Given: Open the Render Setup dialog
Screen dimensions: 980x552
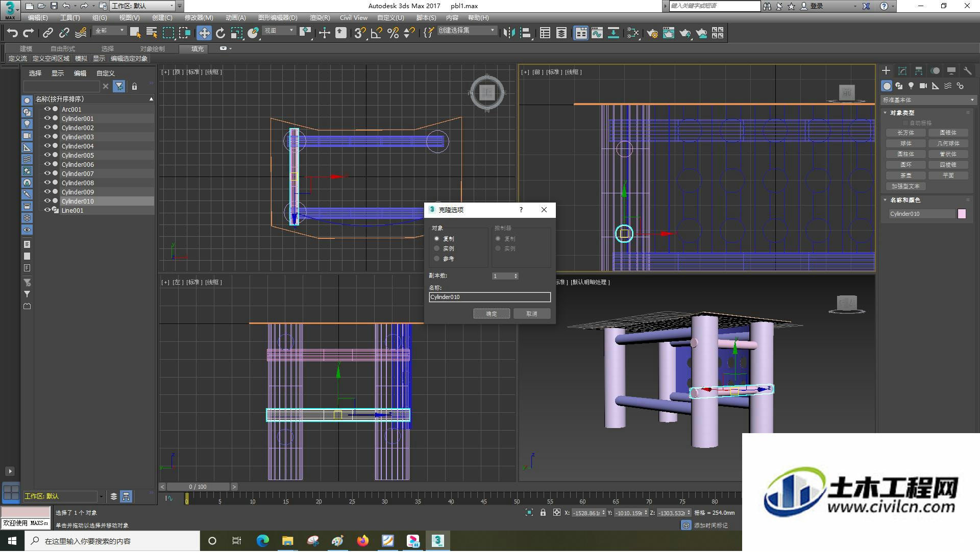Looking at the screenshot, I should point(652,33).
